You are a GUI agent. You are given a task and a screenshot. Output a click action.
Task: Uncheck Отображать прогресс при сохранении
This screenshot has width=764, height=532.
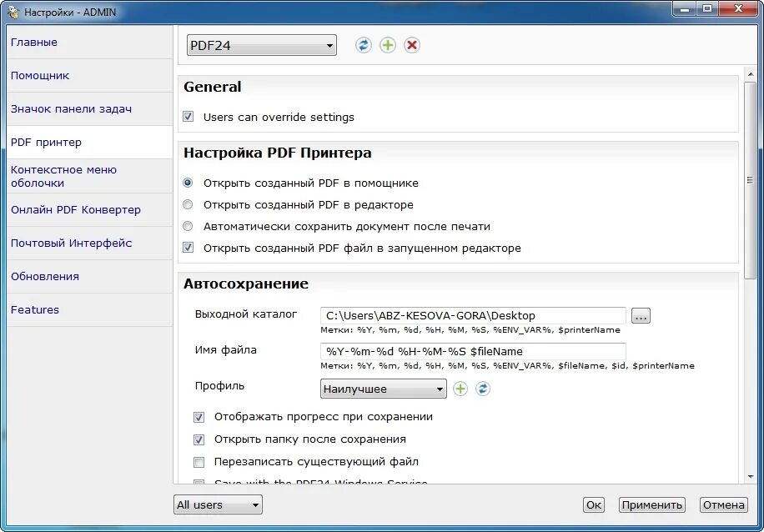199,417
